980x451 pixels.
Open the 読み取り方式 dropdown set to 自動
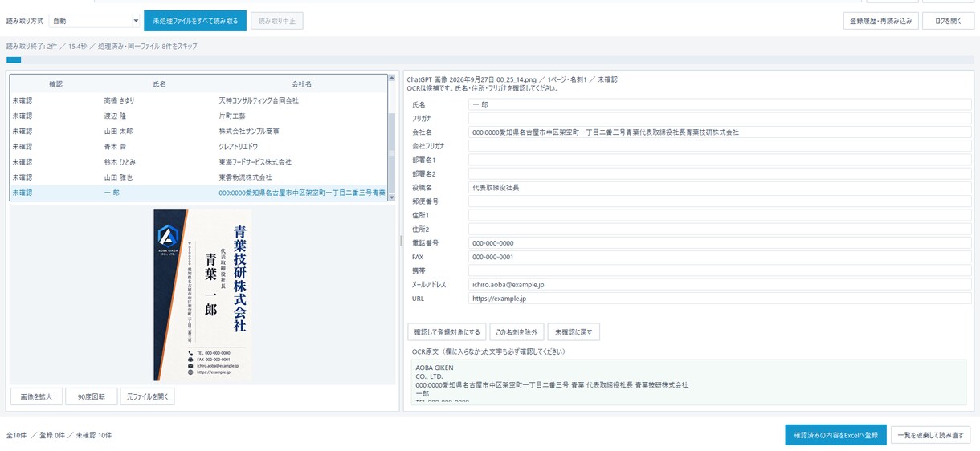coord(94,21)
